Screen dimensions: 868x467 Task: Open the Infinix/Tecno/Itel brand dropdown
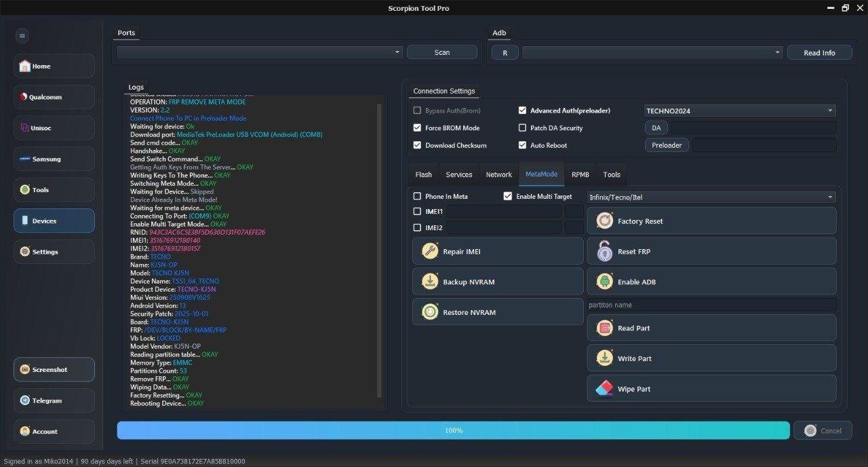coord(711,197)
